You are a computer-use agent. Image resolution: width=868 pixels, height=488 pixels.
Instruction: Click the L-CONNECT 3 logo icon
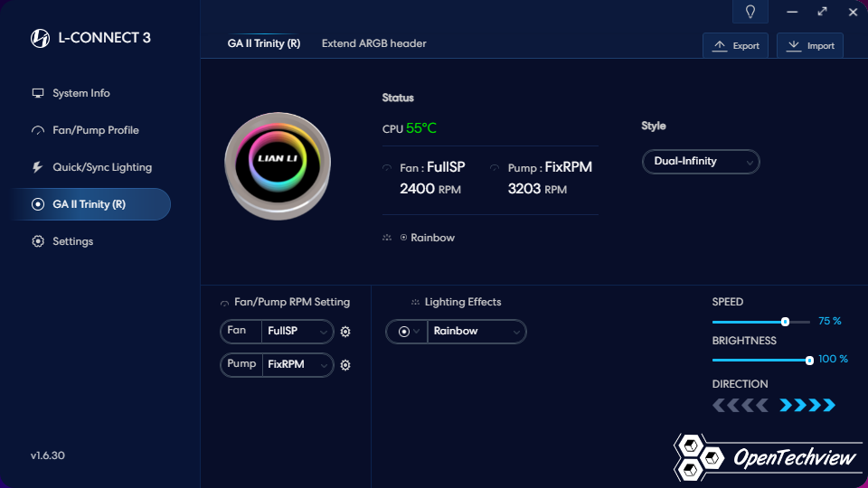point(40,38)
